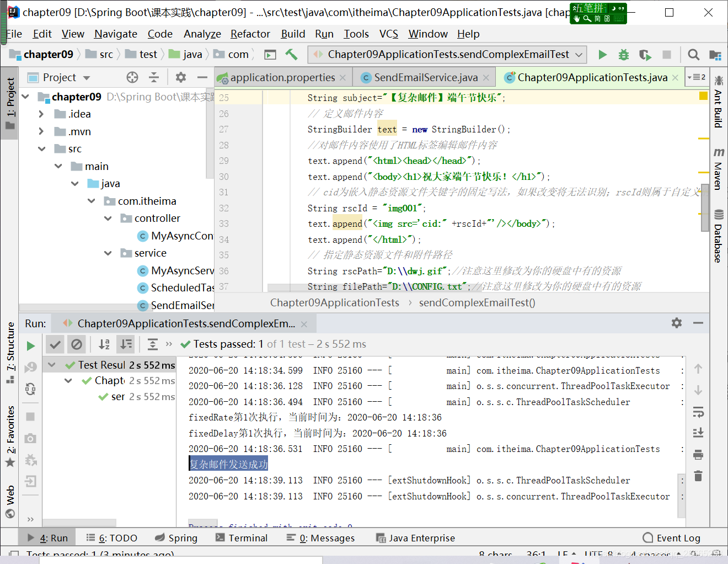Toggle the Structure tool window stripe
Screen dimensions: 728x564
tap(10, 352)
